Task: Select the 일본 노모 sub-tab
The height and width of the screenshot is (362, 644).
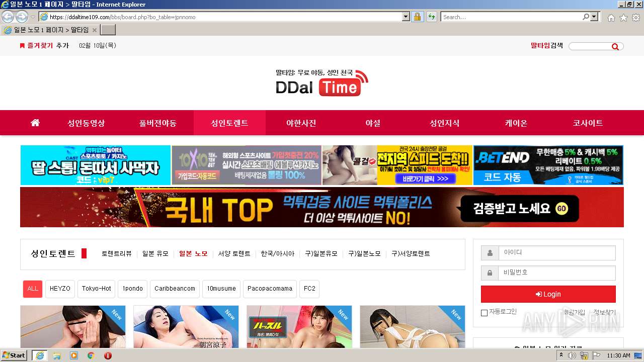Action: [193, 254]
